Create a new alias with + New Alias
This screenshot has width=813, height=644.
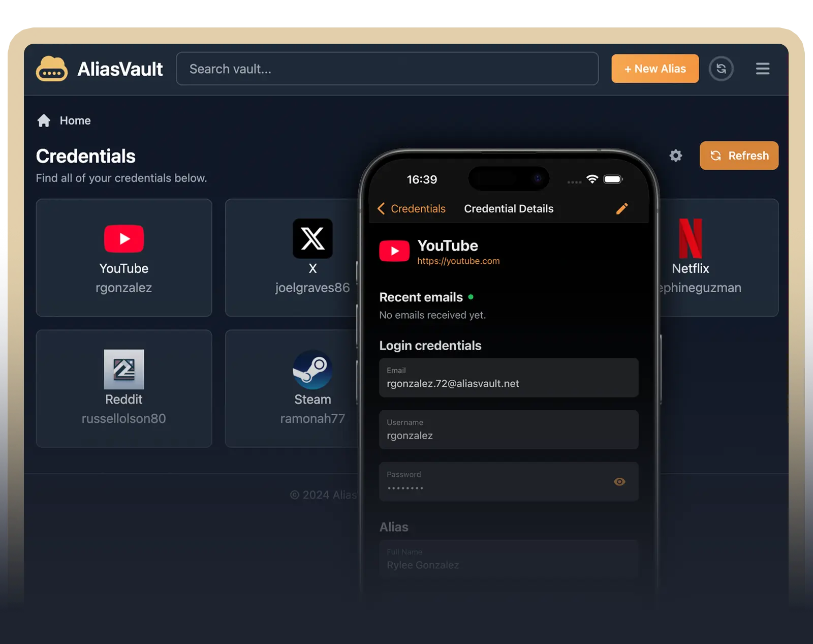(x=655, y=69)
